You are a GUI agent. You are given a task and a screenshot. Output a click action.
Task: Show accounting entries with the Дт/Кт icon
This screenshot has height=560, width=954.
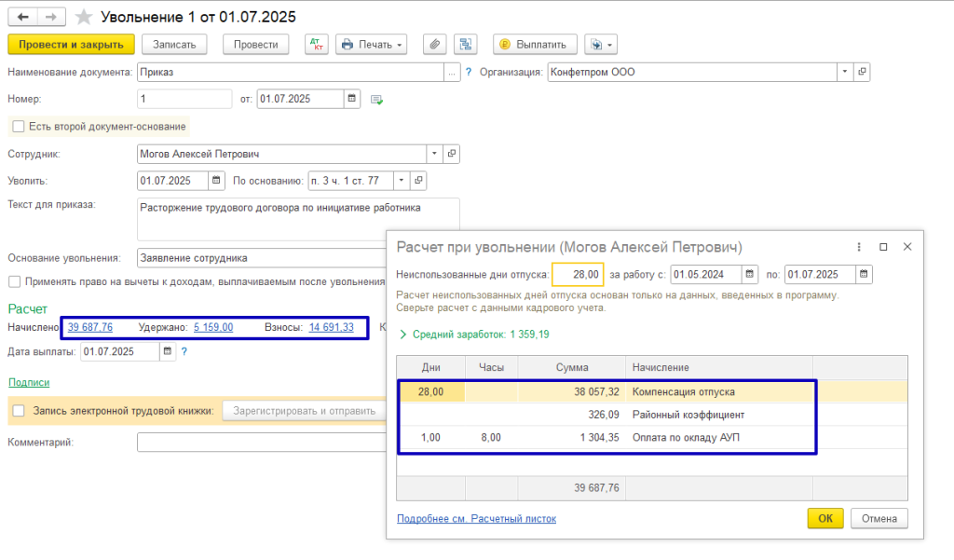coord(316,44)
